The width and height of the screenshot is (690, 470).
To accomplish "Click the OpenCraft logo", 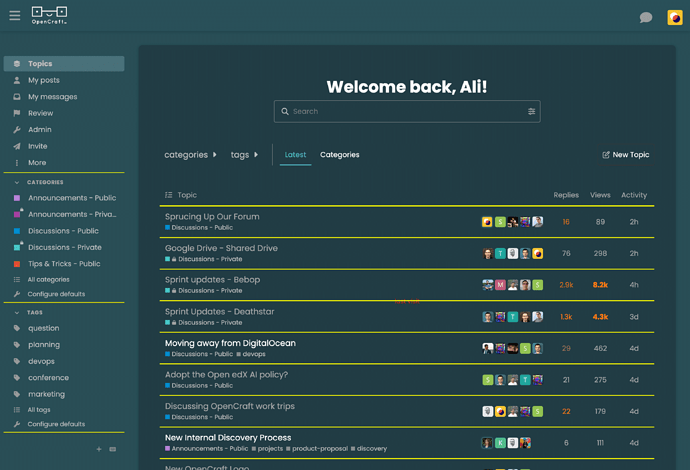I will (x=49, y=15).
